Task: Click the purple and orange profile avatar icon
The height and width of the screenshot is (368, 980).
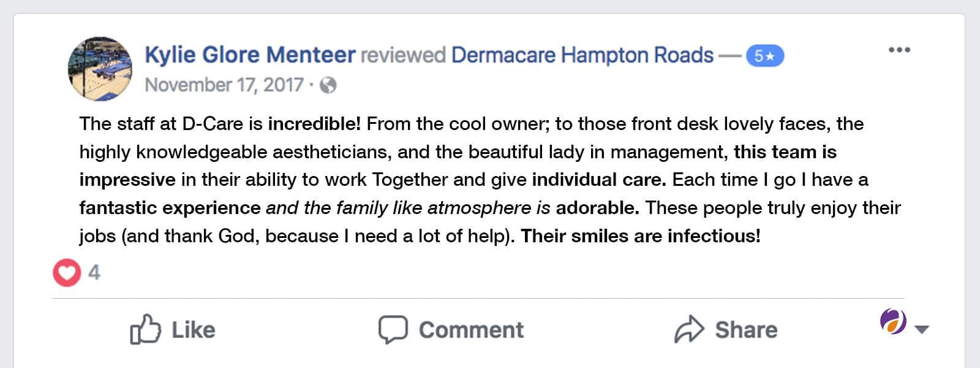Action: pos(893,321)
